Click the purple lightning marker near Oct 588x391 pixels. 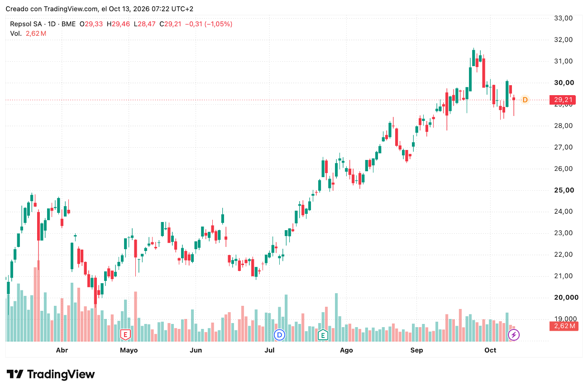pos(514,335)
